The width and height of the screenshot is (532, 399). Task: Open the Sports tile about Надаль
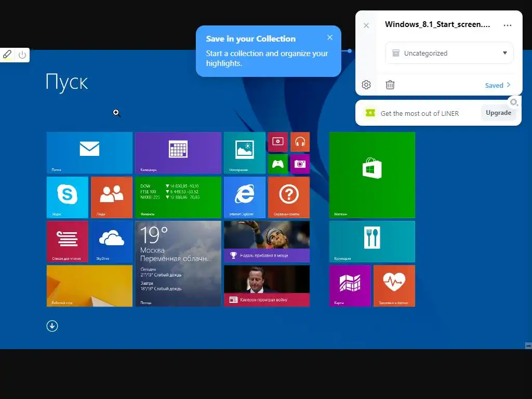click(x=267, y=242)
